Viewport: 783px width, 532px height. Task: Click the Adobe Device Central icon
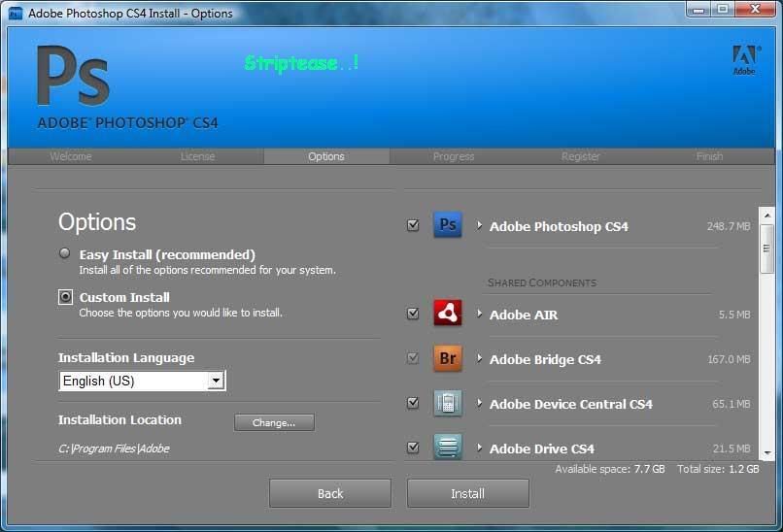[x=448, y=403]
